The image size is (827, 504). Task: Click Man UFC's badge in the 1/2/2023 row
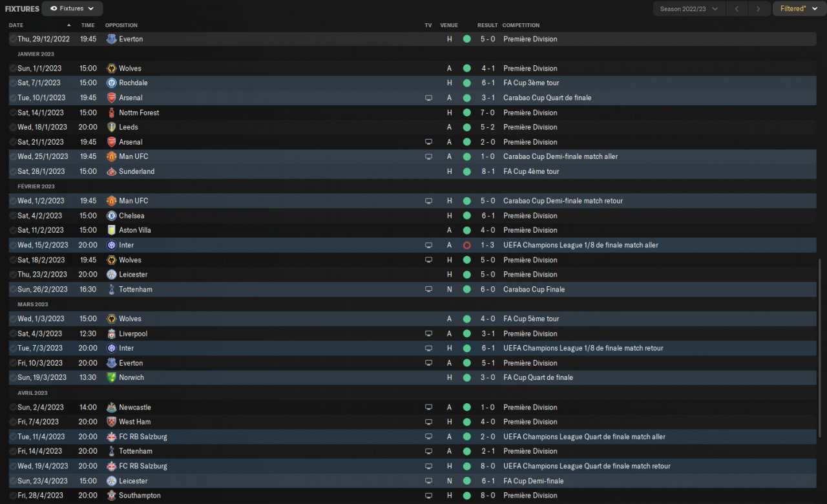pyautogui.click(x=111, y=201)
